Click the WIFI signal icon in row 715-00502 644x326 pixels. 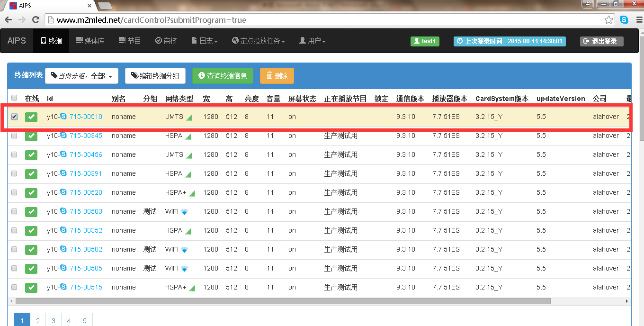pyautogui.click(x=184, y=250)
